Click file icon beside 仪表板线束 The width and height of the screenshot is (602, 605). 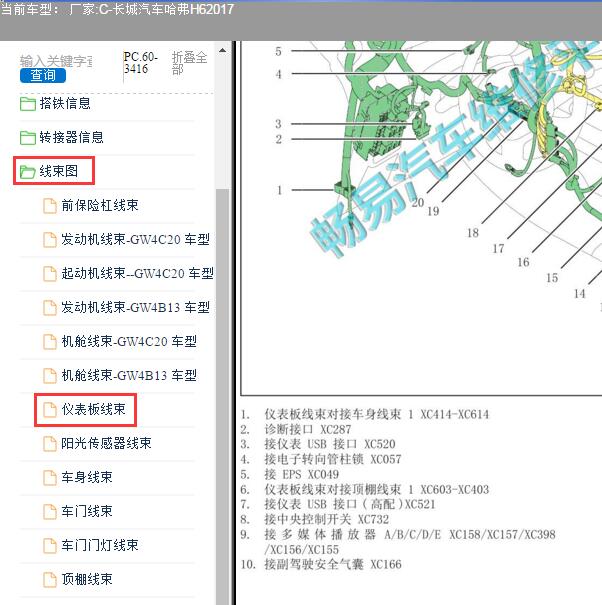pyautogui.click(x=50, y=409)
